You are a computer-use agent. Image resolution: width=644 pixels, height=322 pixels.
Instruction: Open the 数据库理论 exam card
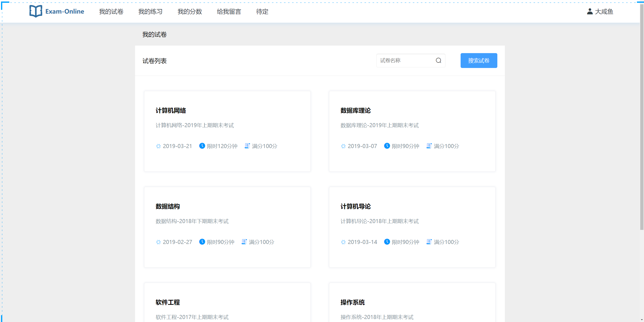coord(412,131)
